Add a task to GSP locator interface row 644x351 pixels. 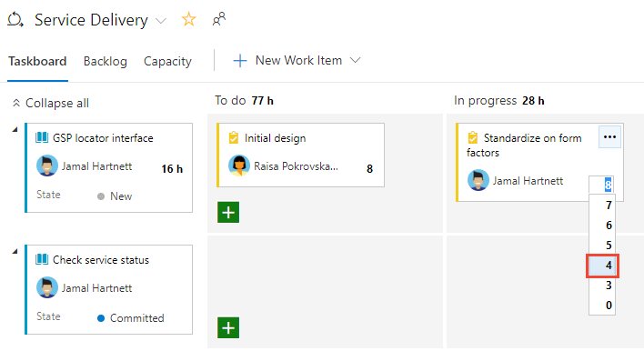[x=228, y=212]
